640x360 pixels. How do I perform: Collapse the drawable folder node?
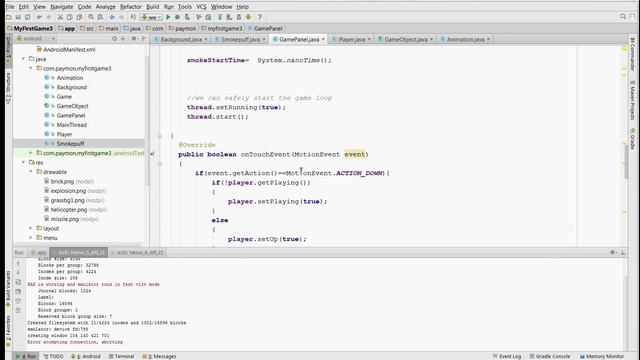tap(31, 171)
